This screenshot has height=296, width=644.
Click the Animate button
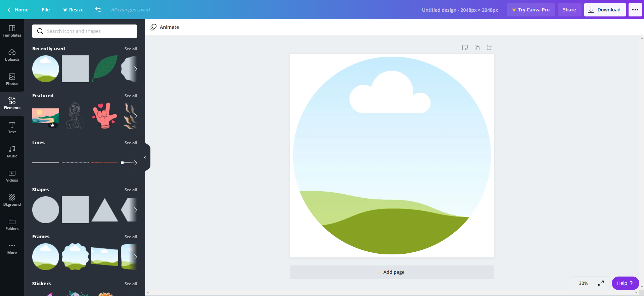(x=165, y=27)
